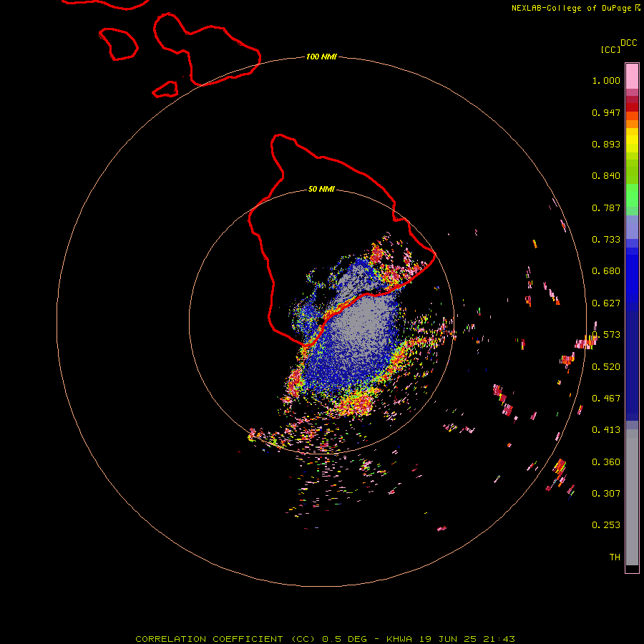This screenshot has width=644, height=644.
Task: Pick the bright green color bar segment
Action: (x=632, y=195)
